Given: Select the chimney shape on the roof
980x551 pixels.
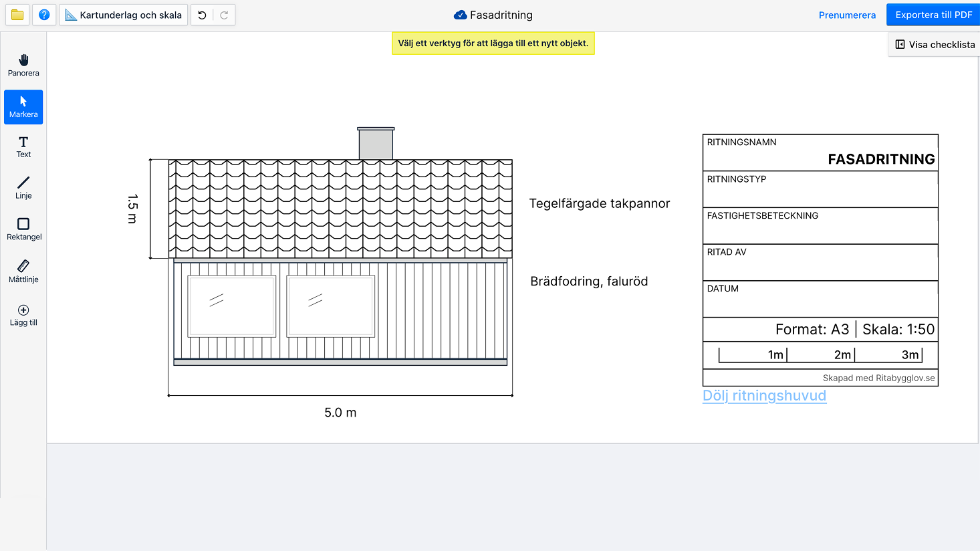Looking at the screenshot, I should tap(376, 144).
